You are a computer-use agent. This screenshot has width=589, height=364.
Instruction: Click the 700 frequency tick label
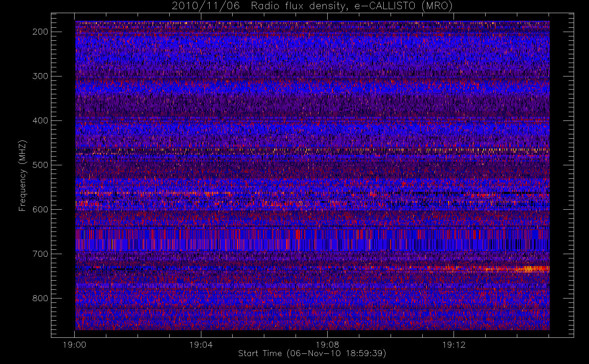(40, 254)
